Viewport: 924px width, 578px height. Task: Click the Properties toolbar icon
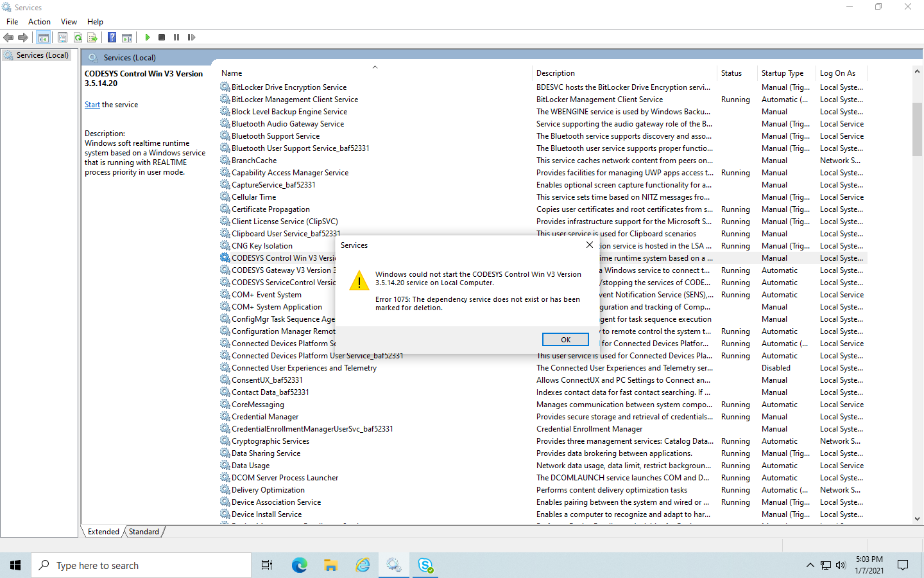click(62, 37)
